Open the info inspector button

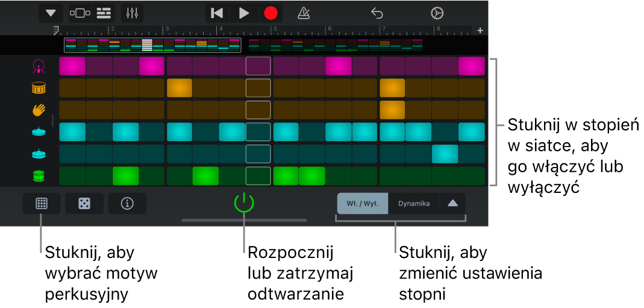click(x=127, y=204)
